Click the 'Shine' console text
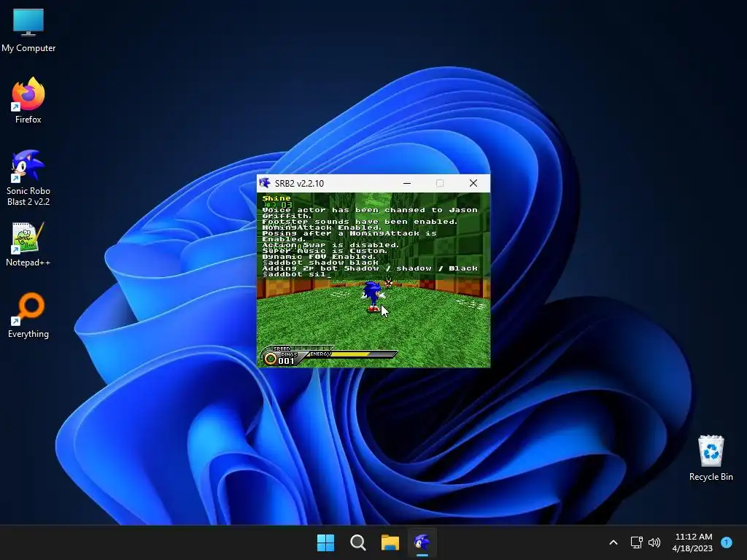Screen dimensions: 747x560 pos(276,198)
